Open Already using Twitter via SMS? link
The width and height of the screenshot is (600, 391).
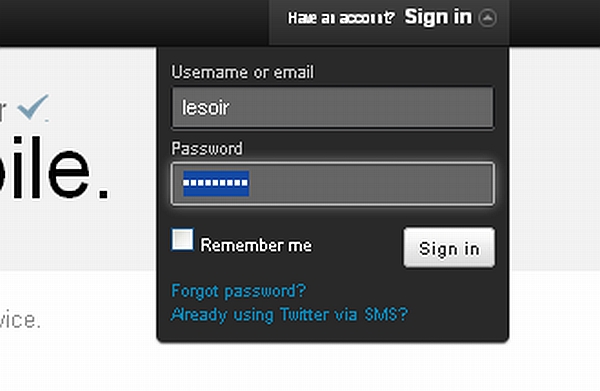click(x=289, y=315)
